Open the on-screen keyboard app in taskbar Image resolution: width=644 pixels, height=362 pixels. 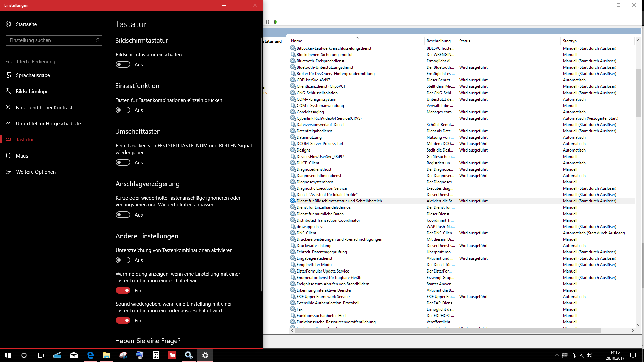(x=140, y=355)
